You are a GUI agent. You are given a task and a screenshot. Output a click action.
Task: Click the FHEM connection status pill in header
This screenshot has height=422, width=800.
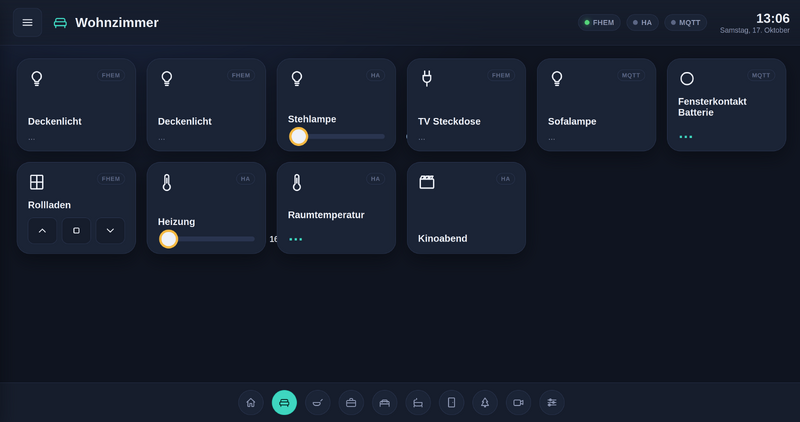(599, 22)
